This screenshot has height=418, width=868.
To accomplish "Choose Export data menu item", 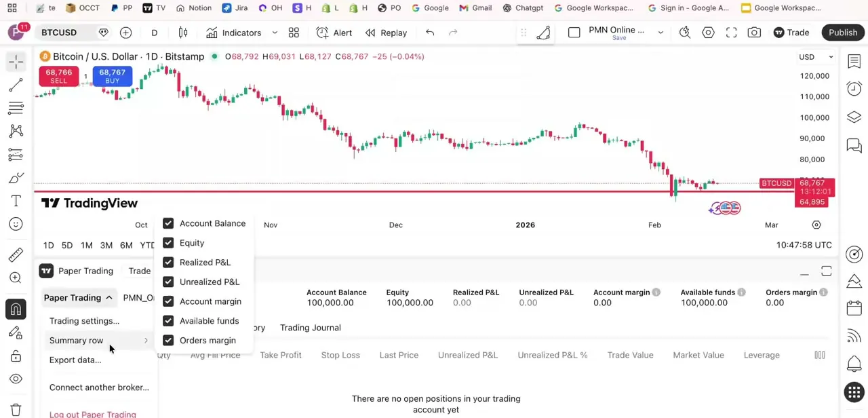I will click(x=75, y=360).
